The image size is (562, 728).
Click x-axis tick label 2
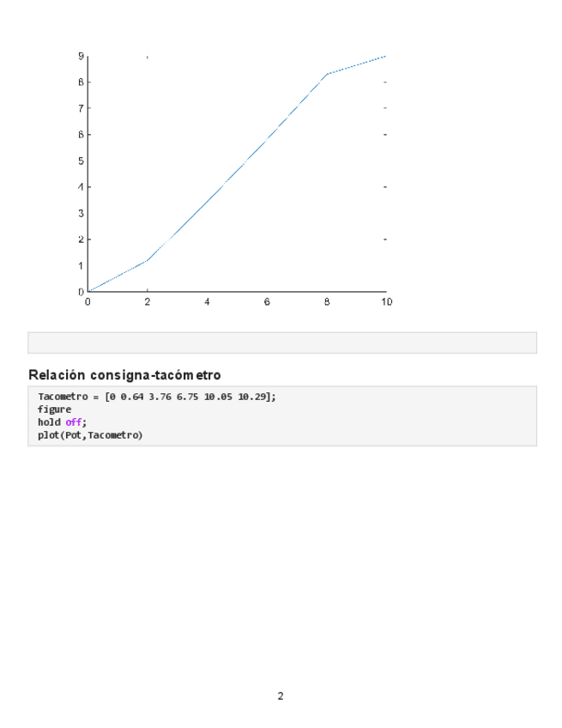(148, 302)
